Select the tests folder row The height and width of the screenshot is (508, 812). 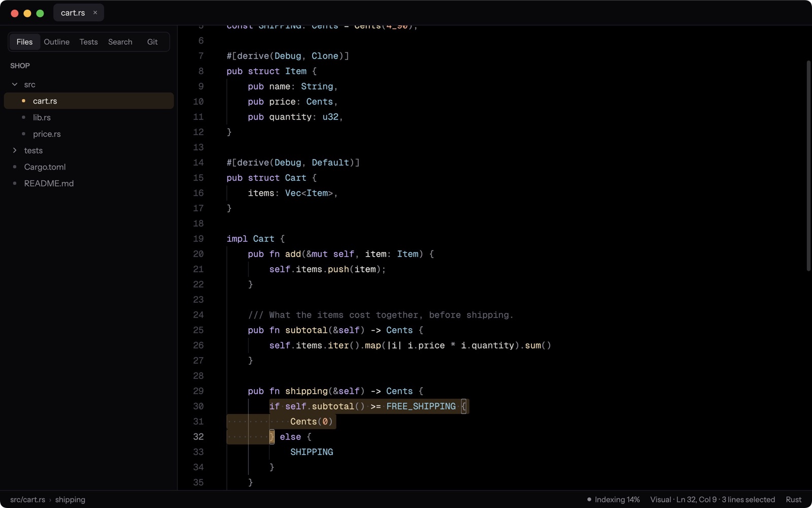pyautogui.click(x=89, y=150)
